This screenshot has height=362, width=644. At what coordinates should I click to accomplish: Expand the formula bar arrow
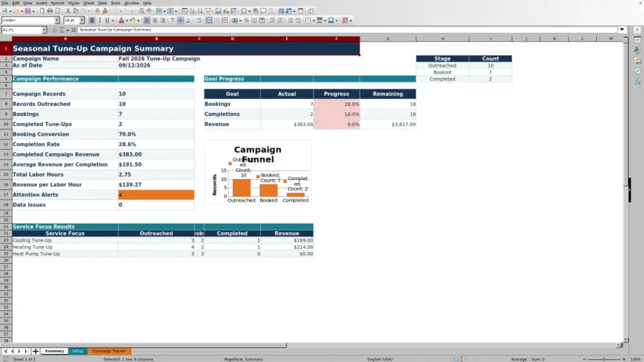(x=622, y=30)
